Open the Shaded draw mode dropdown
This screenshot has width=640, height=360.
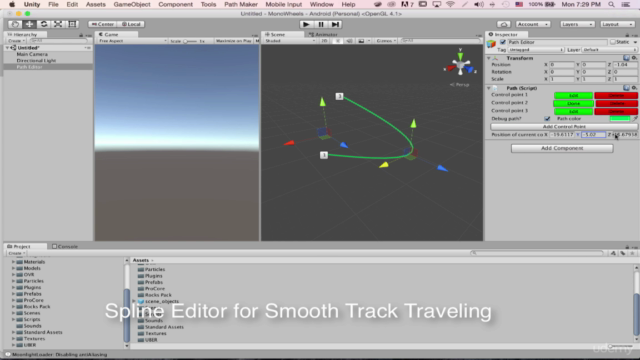tap(290, 41)
